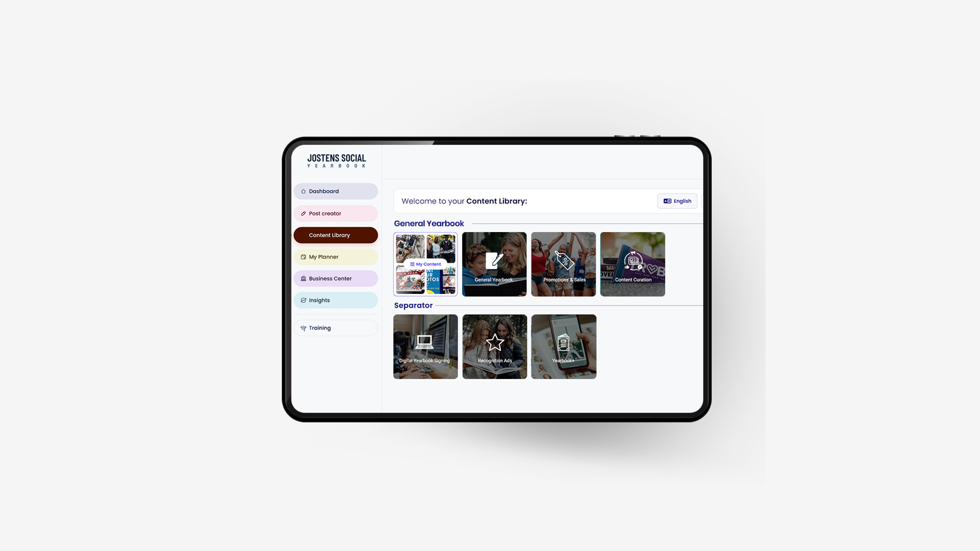
Task: Open the My Content folder icon
Action: (x=425, y=264)
